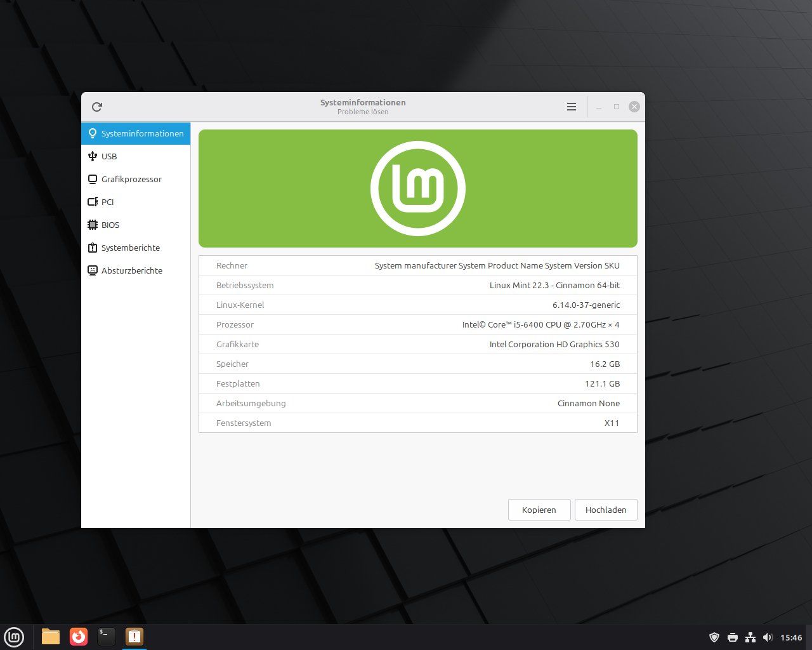Click the 'X11' window system value
Viewport: 812px width, 650px height.
point(612,423)
